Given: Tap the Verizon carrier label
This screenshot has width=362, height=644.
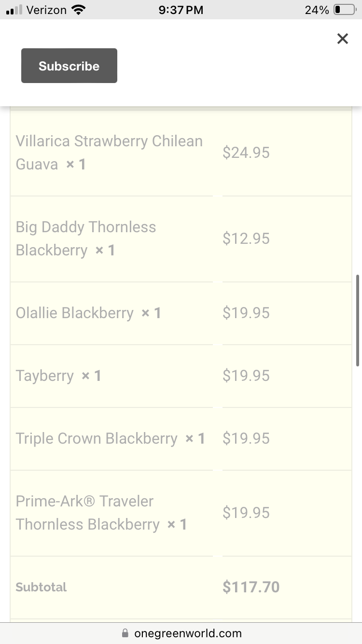Looking at the screenshot, I should [x=46, y=10].
